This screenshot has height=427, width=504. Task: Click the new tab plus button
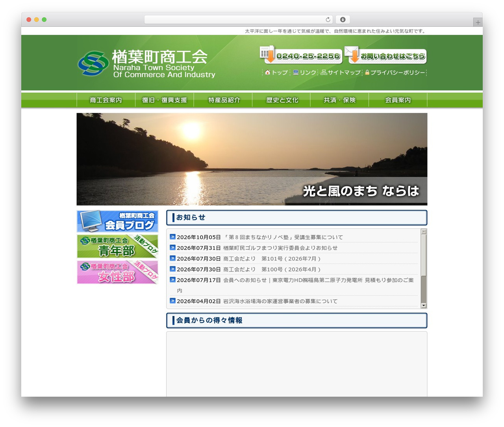click(478, 22)
